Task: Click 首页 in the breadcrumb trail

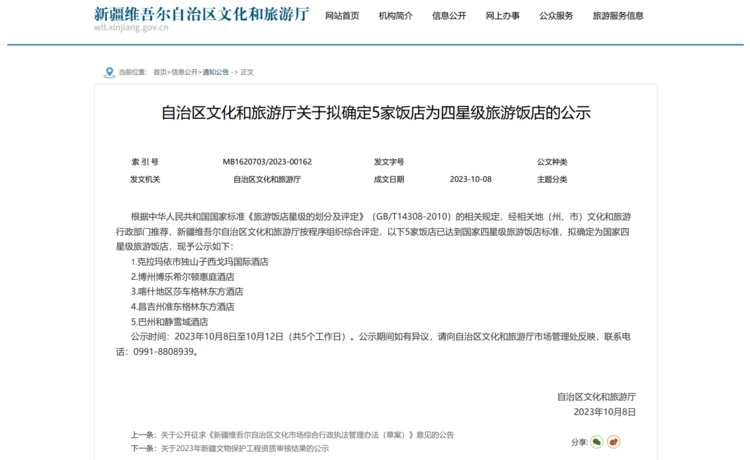Action: (x=159, y=72)
